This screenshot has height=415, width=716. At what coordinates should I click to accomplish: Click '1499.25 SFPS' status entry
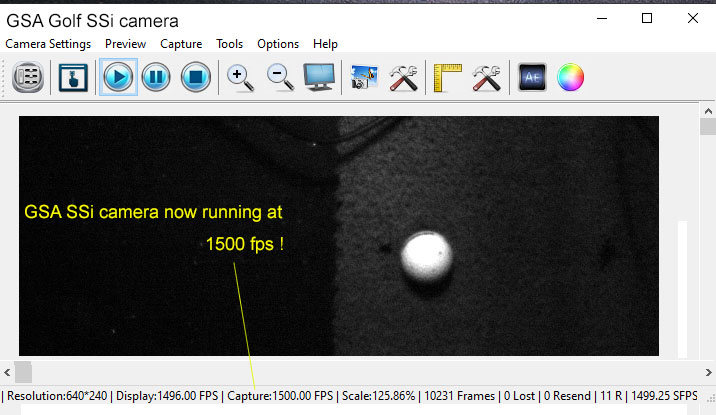(x=664, y=396)
